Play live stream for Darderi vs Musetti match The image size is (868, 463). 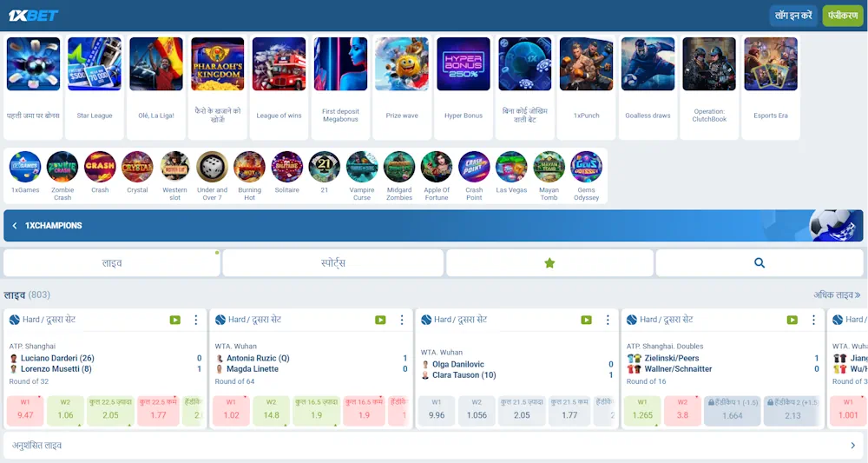point(175,321)
